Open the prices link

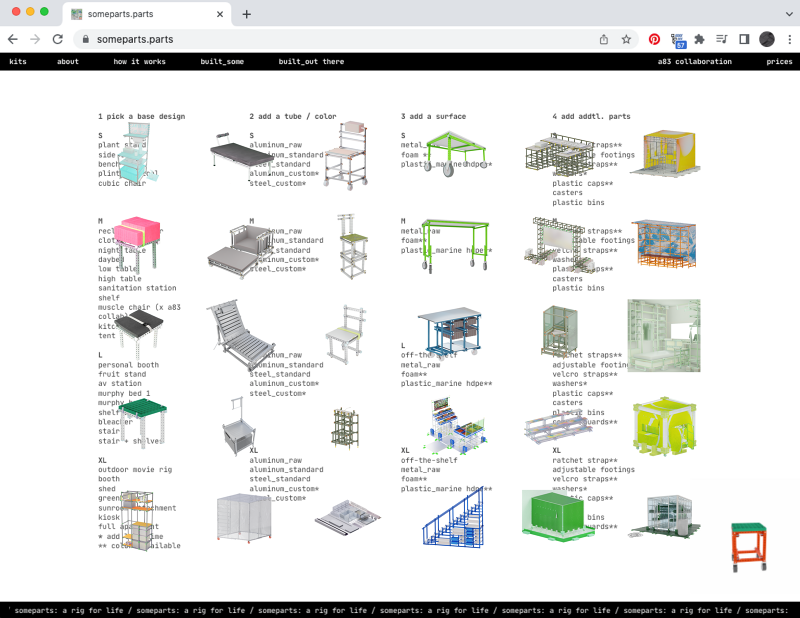click(x=779, y=62)
